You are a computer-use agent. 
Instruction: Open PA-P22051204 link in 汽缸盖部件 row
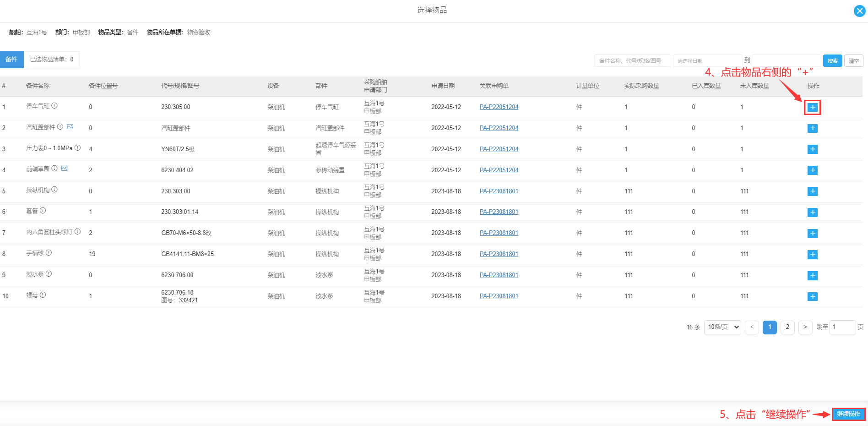click(x=499, y=128)
